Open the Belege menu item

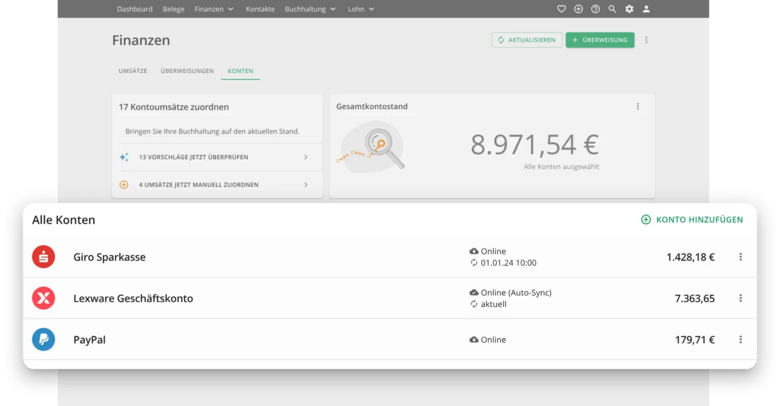(173, 9)
